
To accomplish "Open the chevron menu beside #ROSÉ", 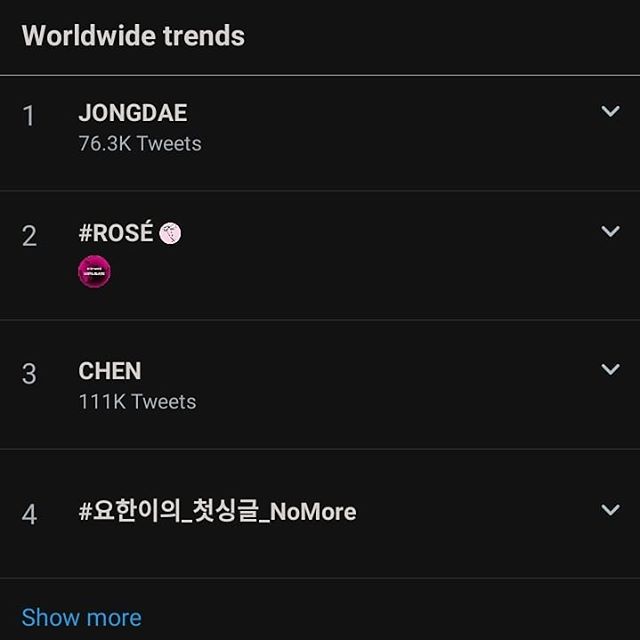I will click(610, 231).
